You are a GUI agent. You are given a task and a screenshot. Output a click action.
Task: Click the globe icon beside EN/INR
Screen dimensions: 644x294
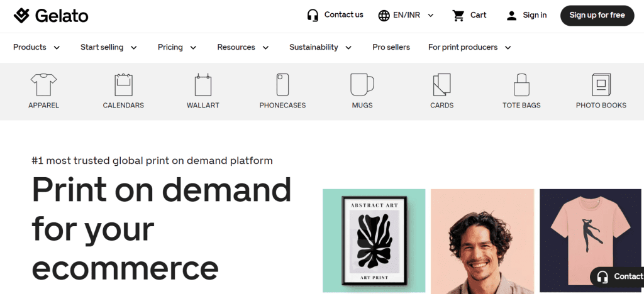coord(384,16)
